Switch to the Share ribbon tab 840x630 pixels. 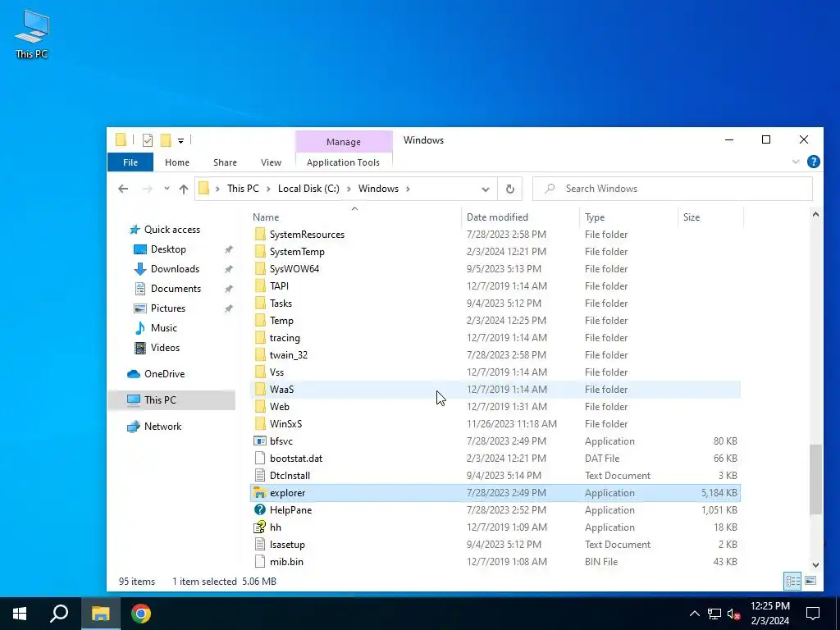click(x=225, y=162)
